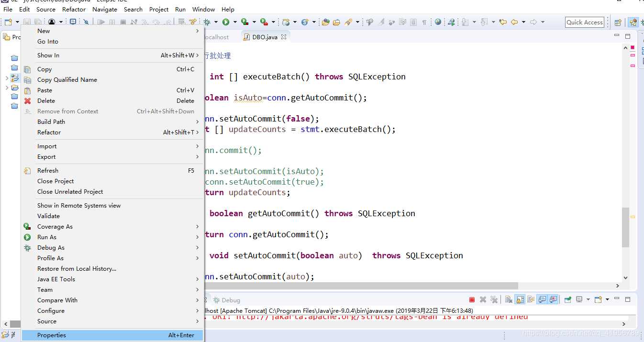Click the Open Perspective icon
Screen dimensions: 644x342
[x=618, y=22]
